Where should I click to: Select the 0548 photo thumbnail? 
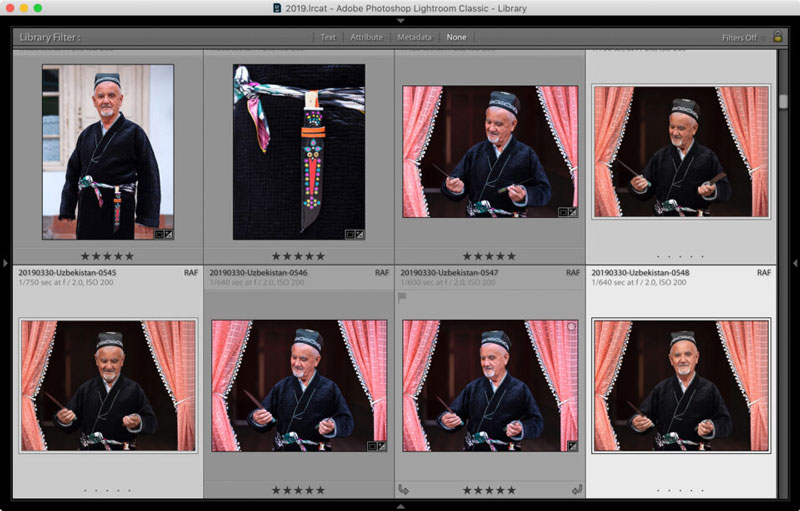pos(681,385)
